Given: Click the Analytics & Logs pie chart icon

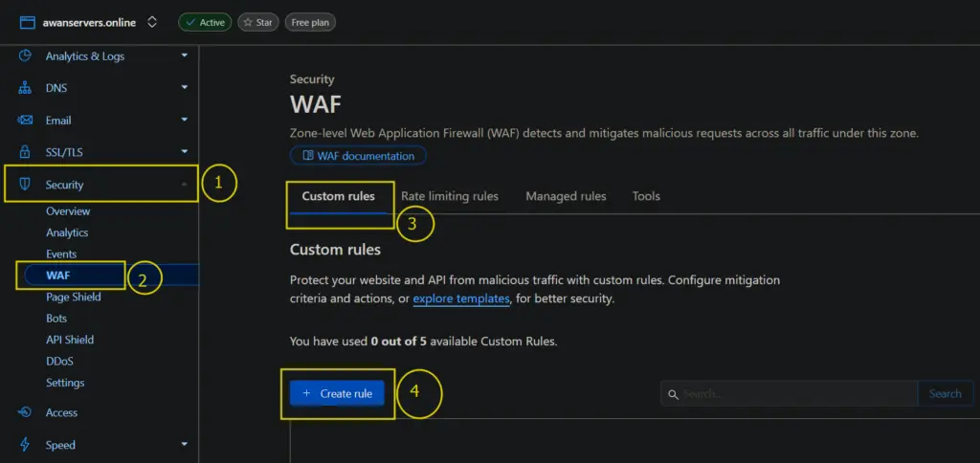Looking at the screenshot, I should (25, 55).
